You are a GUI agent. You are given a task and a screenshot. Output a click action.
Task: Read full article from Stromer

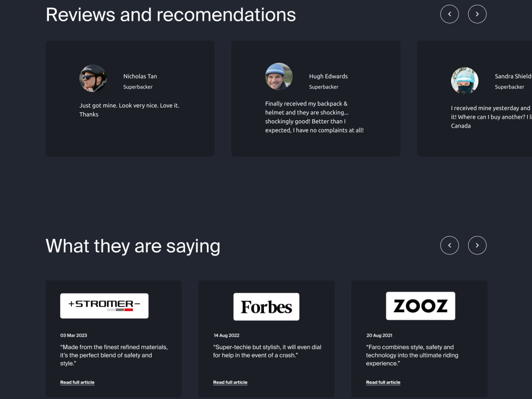pos(77,383)
